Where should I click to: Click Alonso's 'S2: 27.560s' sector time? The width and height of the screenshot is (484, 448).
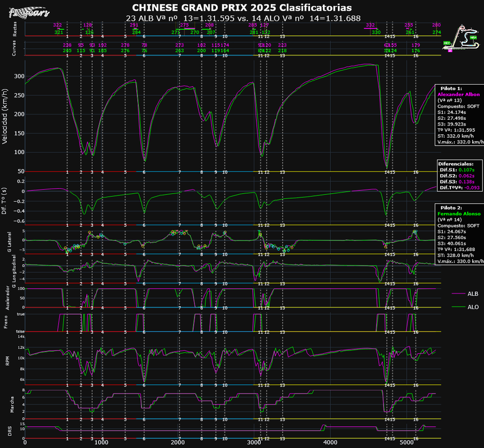[452, 237]
